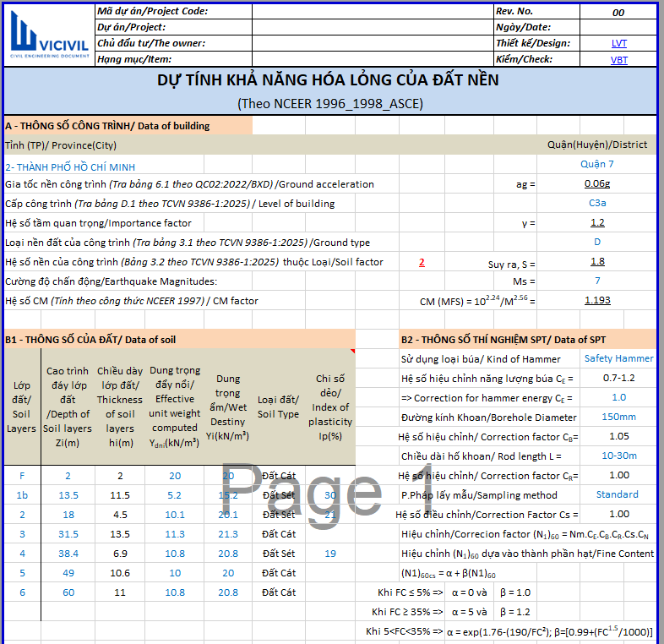
Task: Click the VICIVIL logo
Action: (49, 35)
